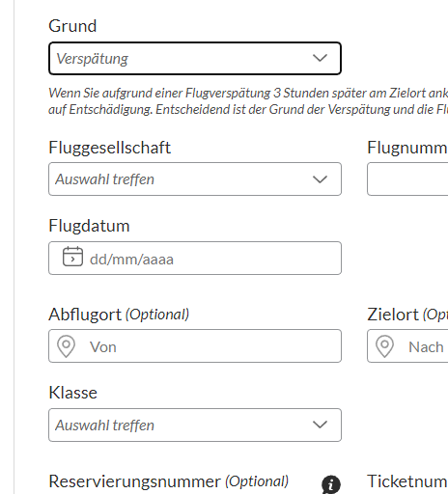Click the chevron arrow in Fluggesellschaft dropdown
448x494 pixels.
[x=320, y=179]
